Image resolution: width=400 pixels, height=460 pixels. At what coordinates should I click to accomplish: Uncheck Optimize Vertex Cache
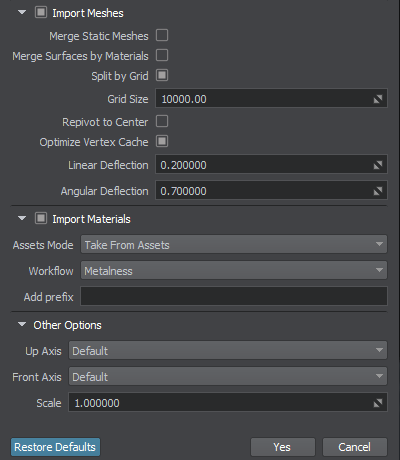click(162, 141)
